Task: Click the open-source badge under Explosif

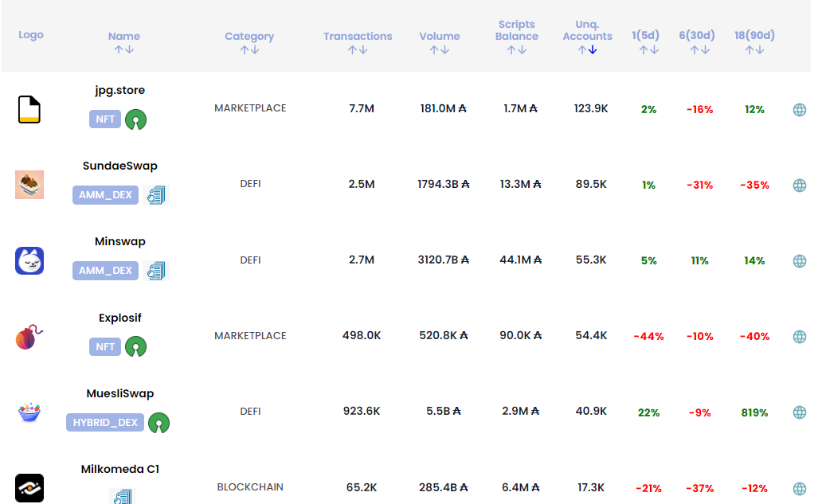Action: click(135, 346)
